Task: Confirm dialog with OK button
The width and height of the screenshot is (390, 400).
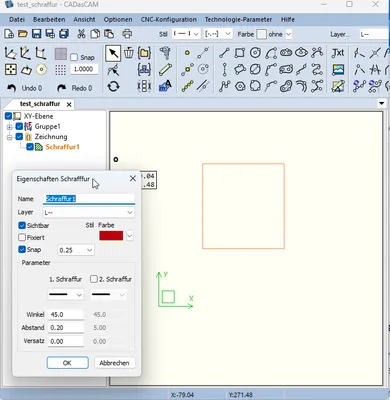Action: [68, 363]
